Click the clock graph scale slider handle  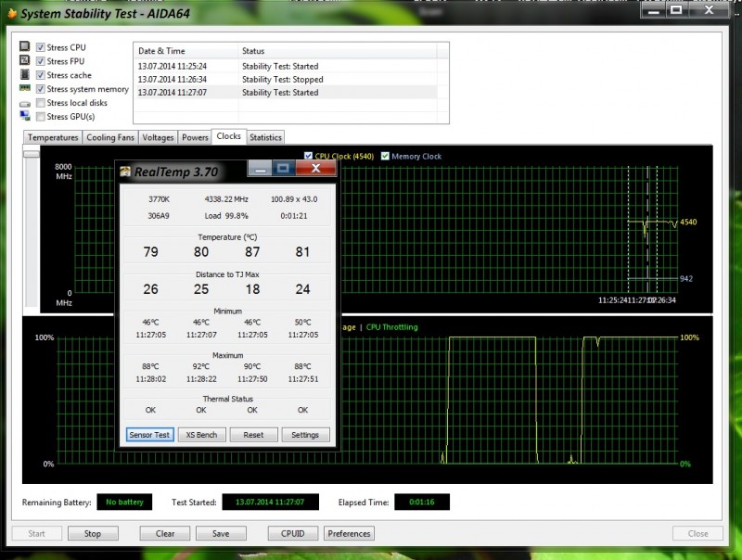(x=32, y=153)
